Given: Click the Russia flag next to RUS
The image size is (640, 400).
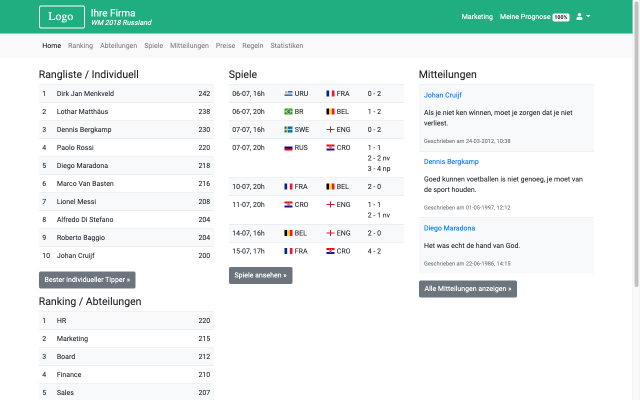Looking at the screenshot, I should pyautogui.click(x=289, y=148).
